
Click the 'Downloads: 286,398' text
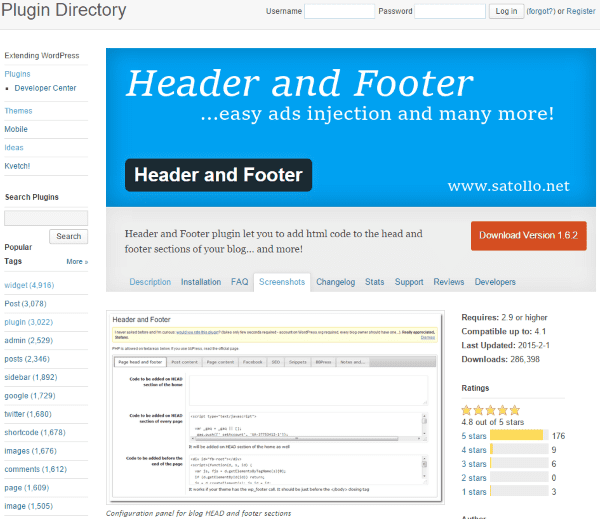(x=501, y=359)
